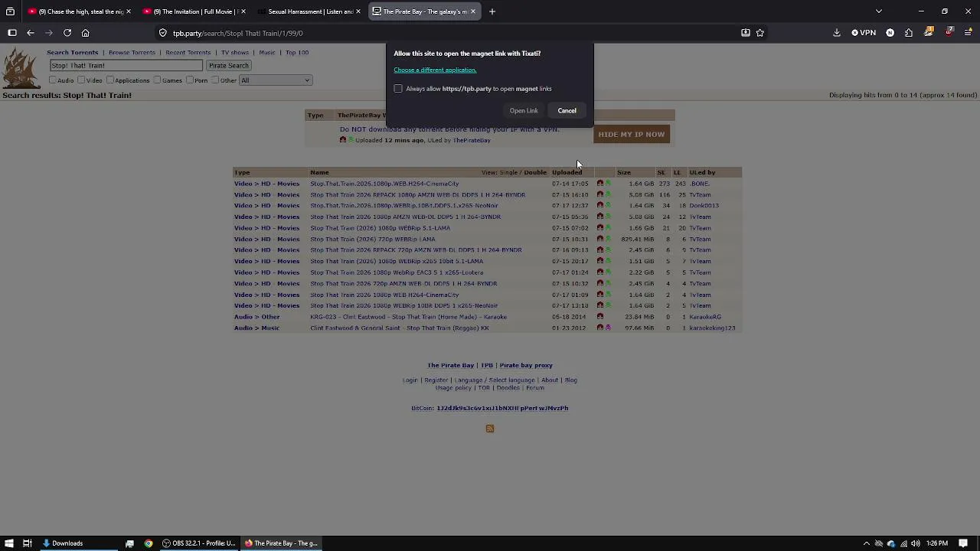Sort results by Uploaded column
Viewport: 980px width, 551px height.
click(567, 173)
